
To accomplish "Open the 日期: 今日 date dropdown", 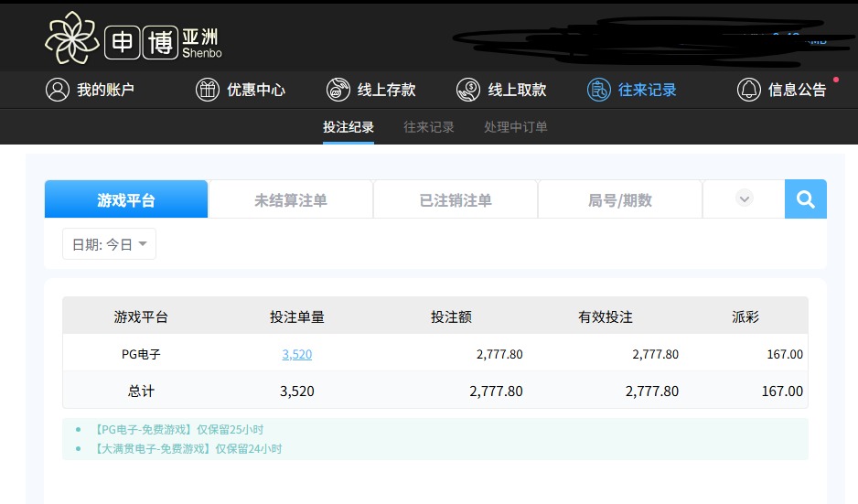I will (x=109, y=244).
